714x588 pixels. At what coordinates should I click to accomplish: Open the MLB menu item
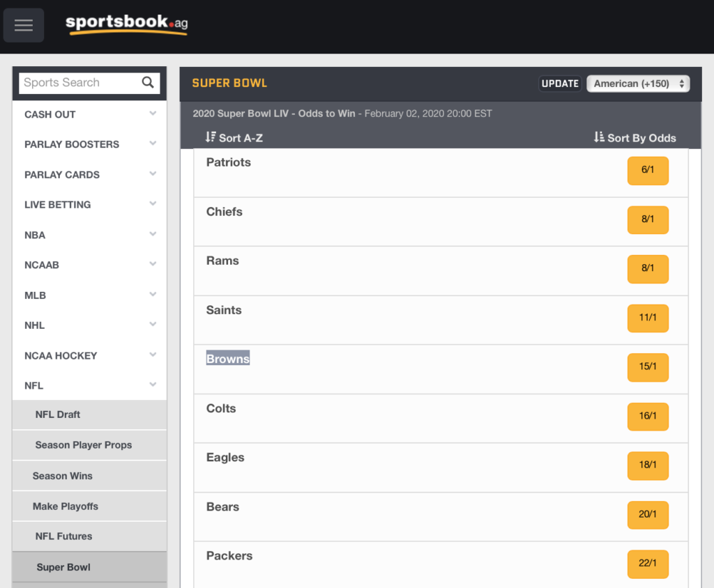coord(36,295)
